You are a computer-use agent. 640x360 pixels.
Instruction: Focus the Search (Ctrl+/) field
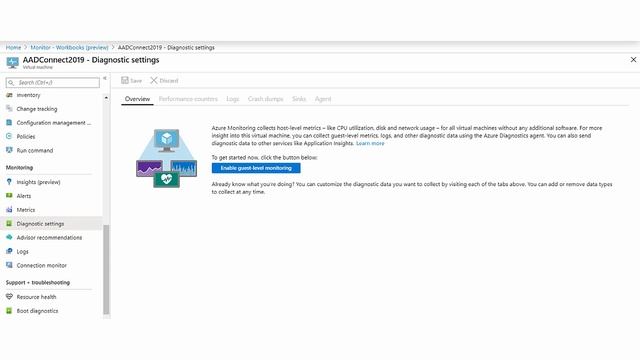[53, 82]
